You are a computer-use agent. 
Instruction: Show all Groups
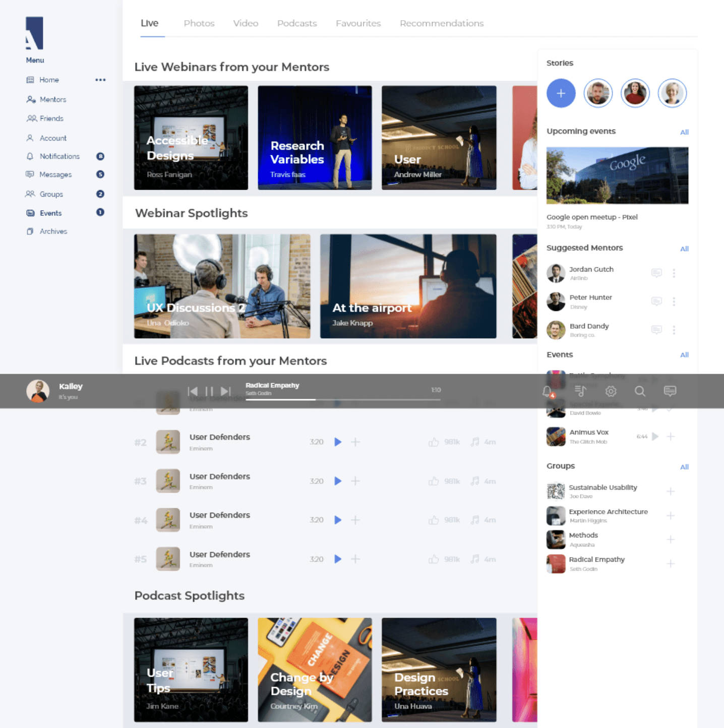[x=684, y=467]
